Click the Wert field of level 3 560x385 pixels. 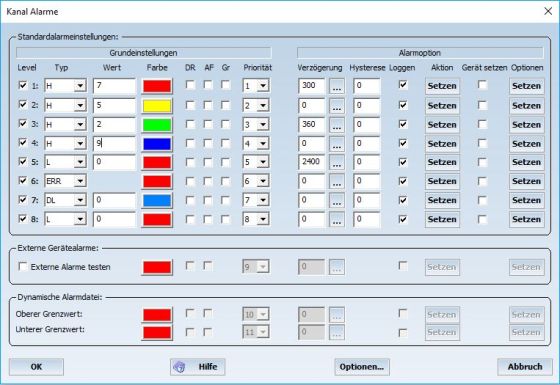114,125
